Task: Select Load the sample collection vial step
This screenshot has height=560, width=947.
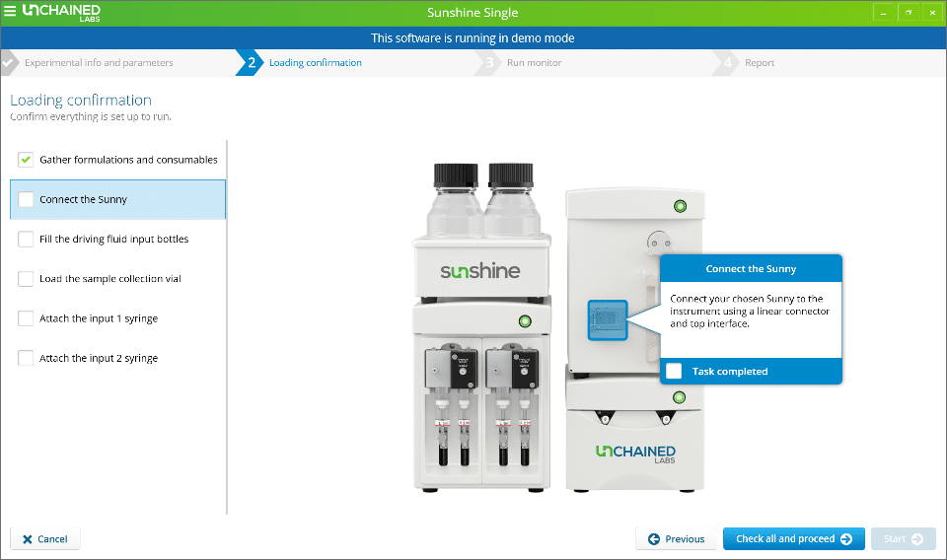Action: [x=109, y=279]
